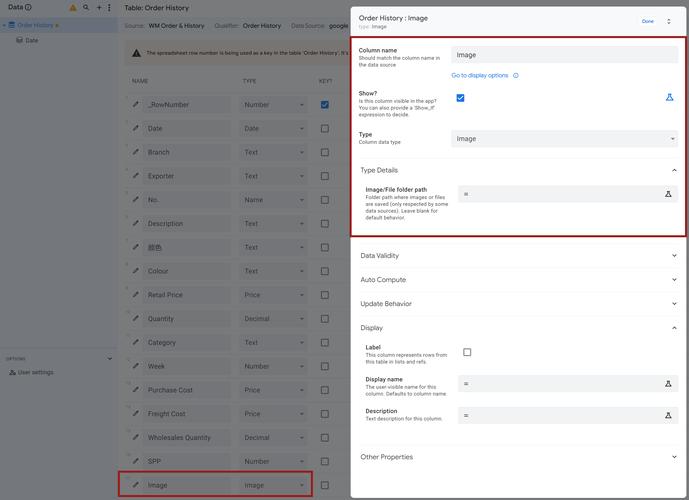
Task: Follow the Go to display options link
Action: pyautogui.click(x=479, y=76)
